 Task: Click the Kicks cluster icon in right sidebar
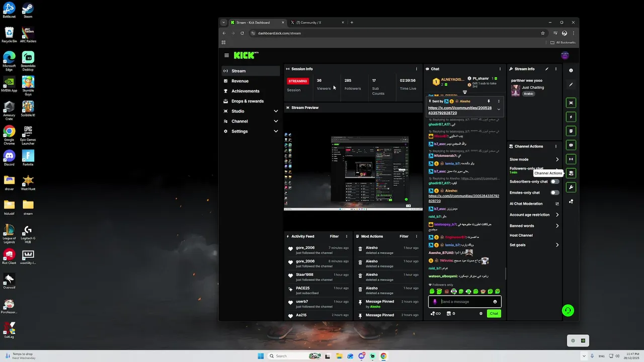coord(571,202)
